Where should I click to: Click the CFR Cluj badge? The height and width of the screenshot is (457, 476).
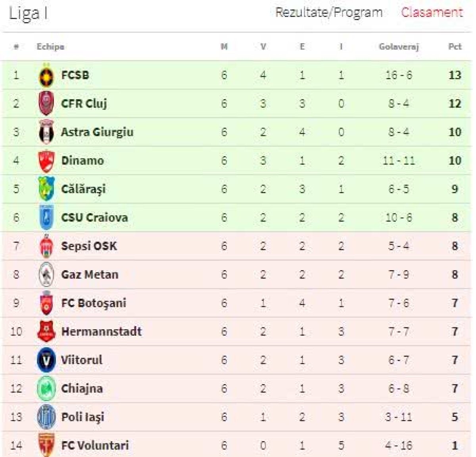click(47, 103)
